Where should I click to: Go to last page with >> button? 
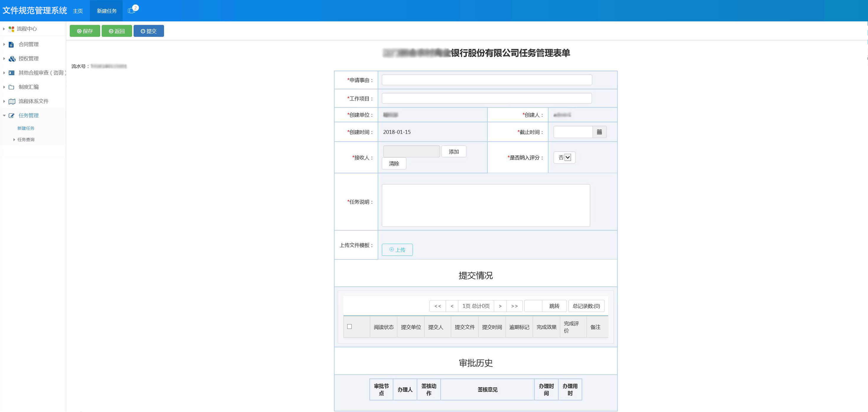[x=514, y=306]
